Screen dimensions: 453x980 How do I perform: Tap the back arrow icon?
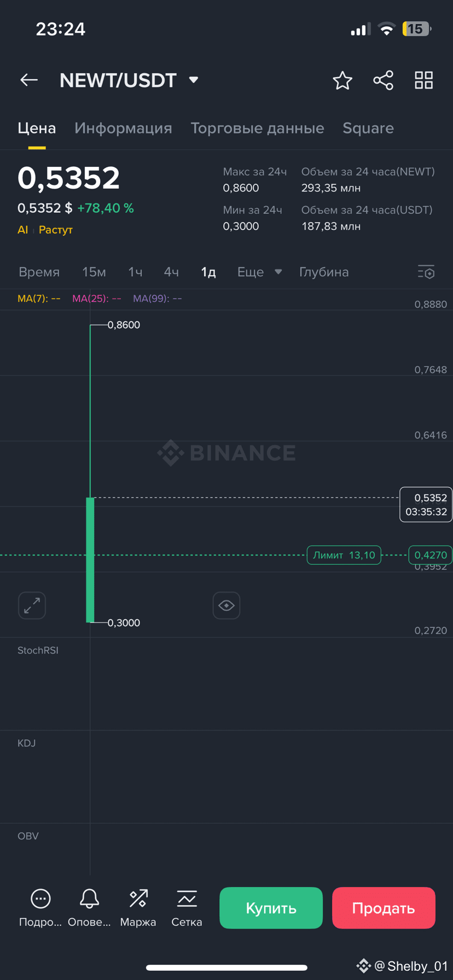29,80
